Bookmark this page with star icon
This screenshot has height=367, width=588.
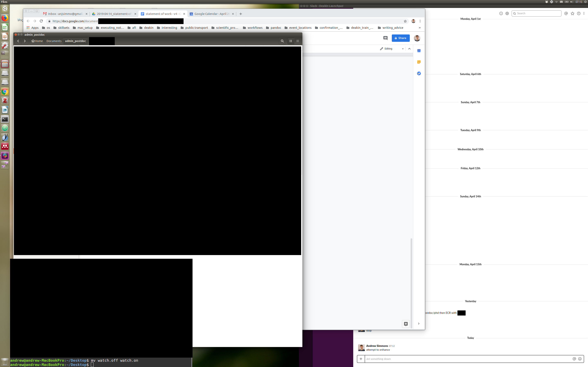point(405,21)
